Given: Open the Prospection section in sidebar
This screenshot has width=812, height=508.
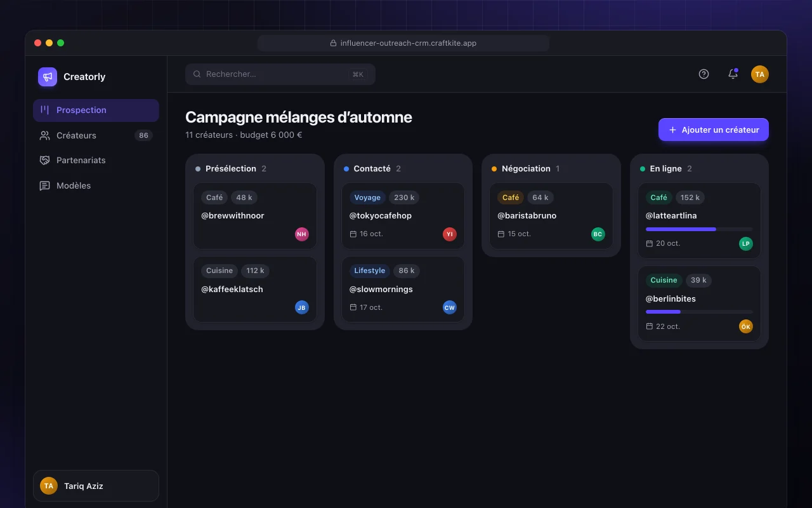Looking at the screenshot, I should pyautogui.click(x=96, y=110).
